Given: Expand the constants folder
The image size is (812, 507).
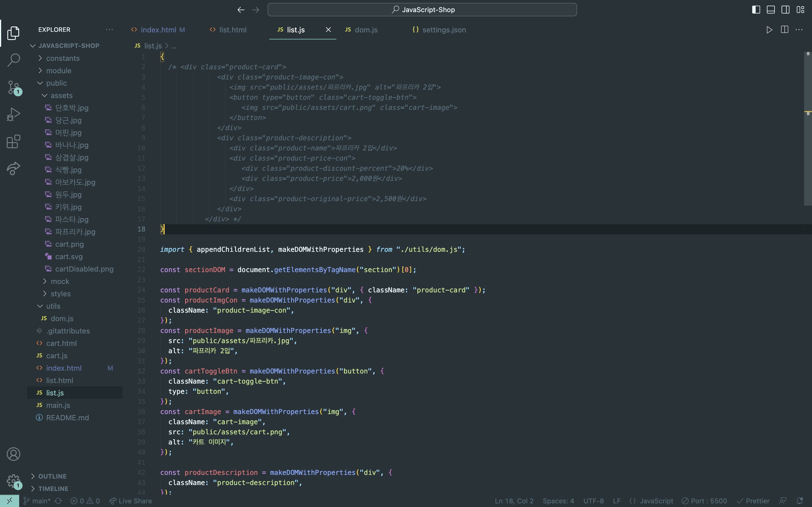Looking at the screenshot, I should click(x=63, y=58).
